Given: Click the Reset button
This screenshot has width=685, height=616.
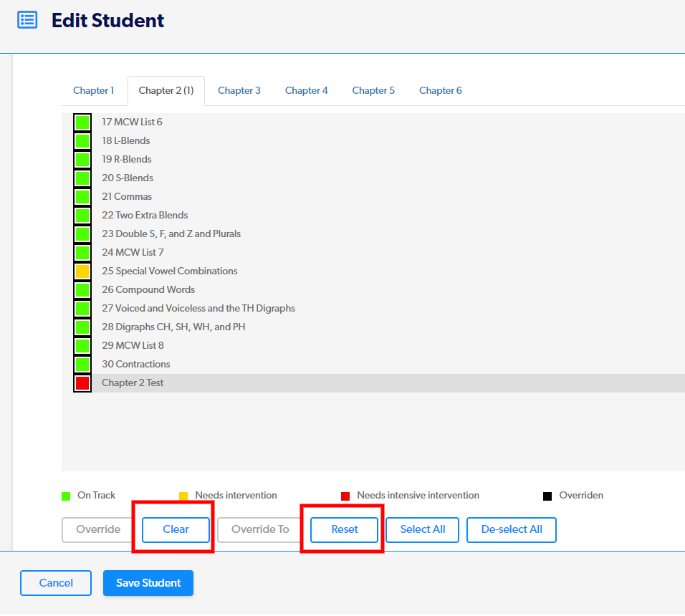Looking at the screenshot, I should [344, 530].
